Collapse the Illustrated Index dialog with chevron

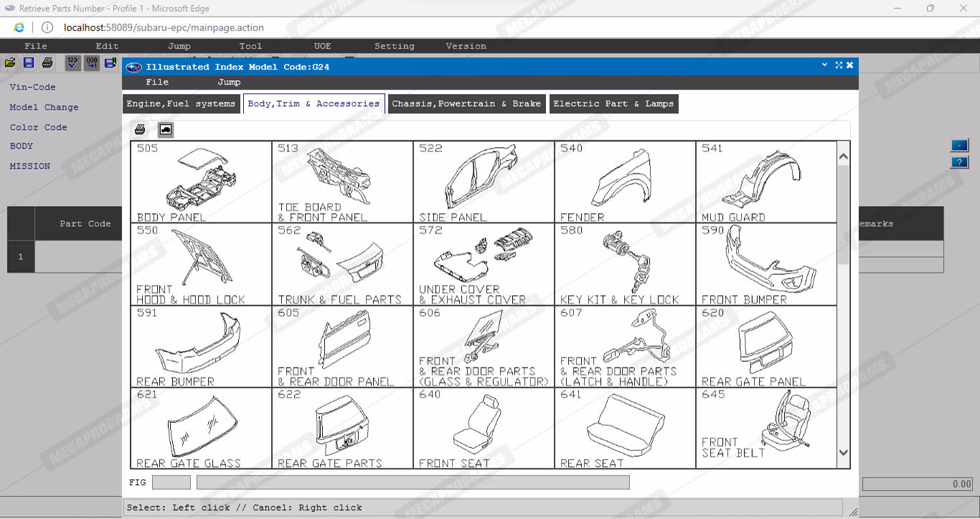point(825,65)
